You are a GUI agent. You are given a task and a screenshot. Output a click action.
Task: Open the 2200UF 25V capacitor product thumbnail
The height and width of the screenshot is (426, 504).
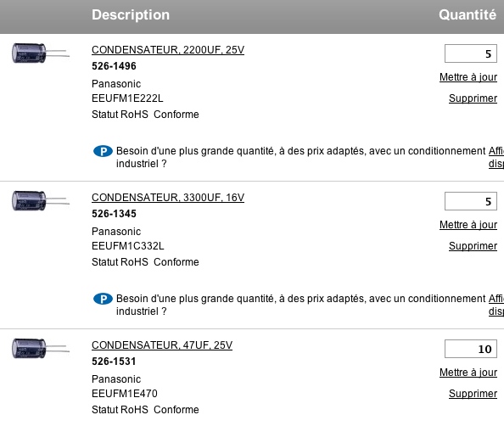tap(41, 53)
